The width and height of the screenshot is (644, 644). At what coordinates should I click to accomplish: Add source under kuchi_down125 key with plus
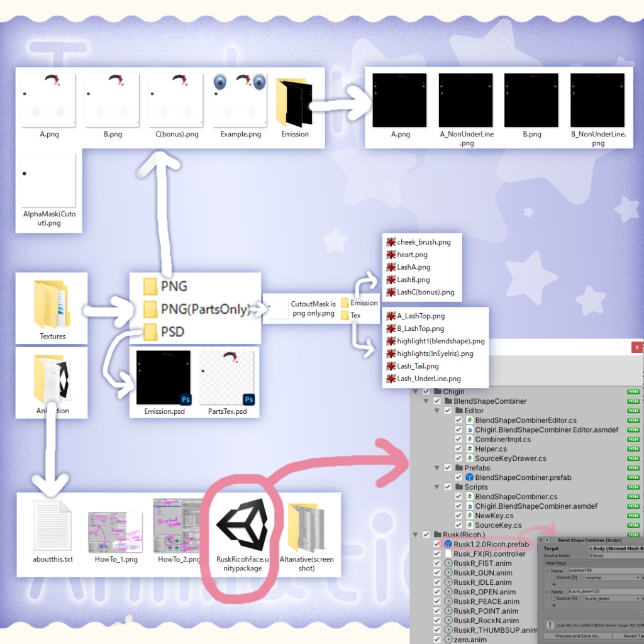553,606
